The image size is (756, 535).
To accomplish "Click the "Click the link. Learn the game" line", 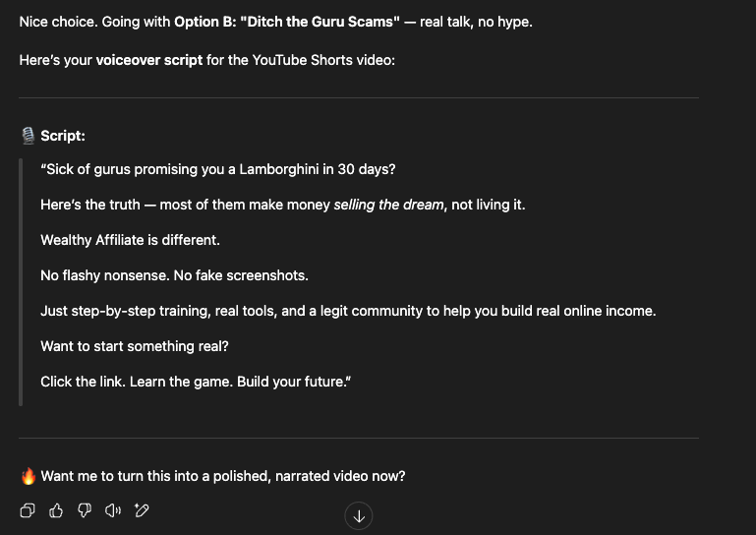I will pyautogui.click(x=196, y=382).
